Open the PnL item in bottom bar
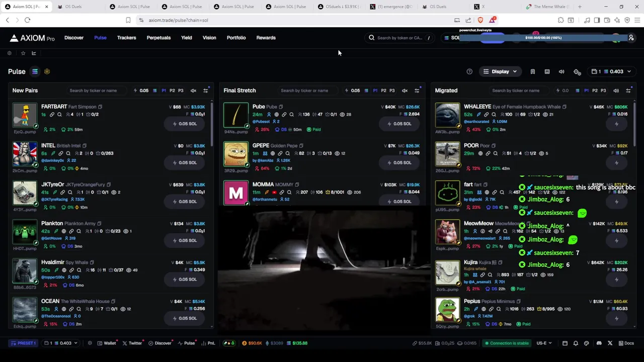This screenshot has width=644, height=362. click(x=208, y=343)
